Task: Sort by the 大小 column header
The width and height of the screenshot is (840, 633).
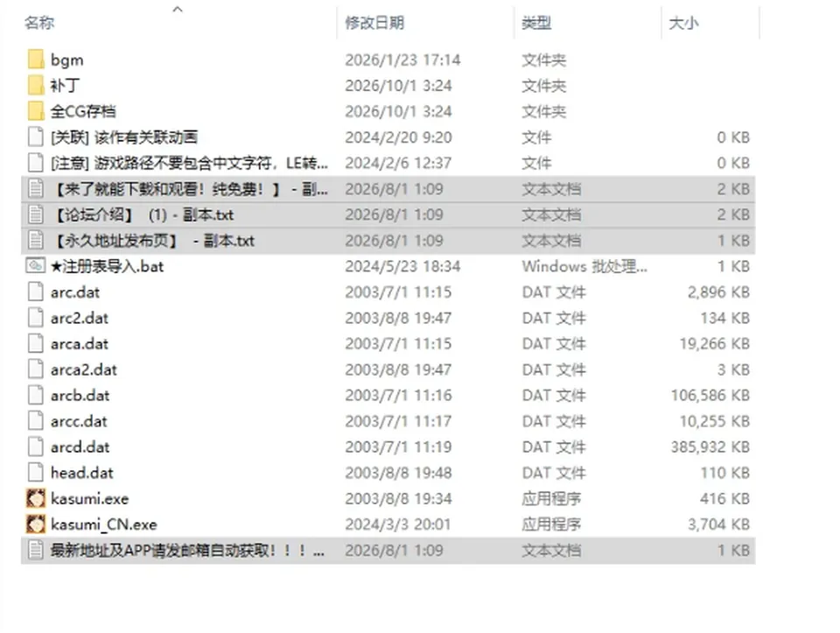Action: tap(683, 23)
